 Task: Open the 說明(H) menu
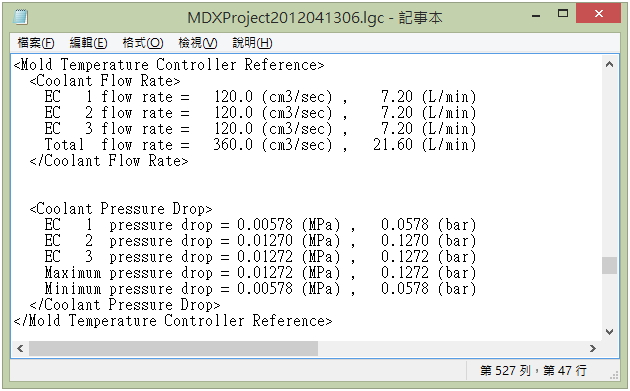252,43
